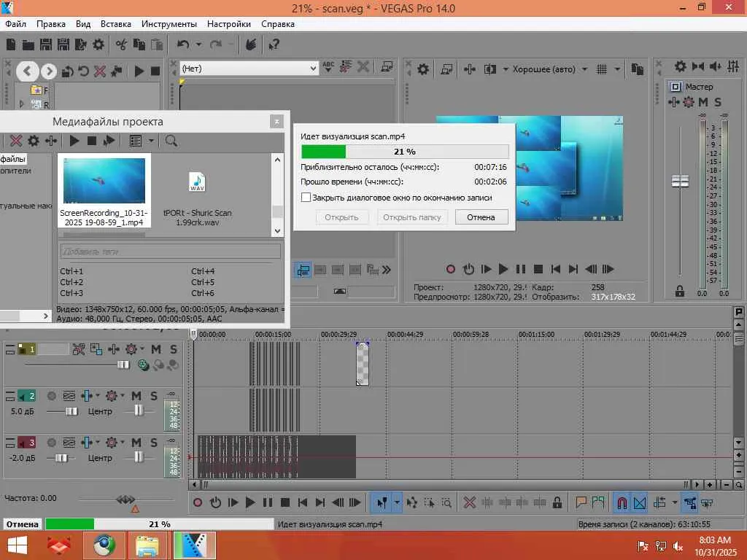Click the Windows Start button
This screenshot has width=747, height=560.
[x=18, y=545]
